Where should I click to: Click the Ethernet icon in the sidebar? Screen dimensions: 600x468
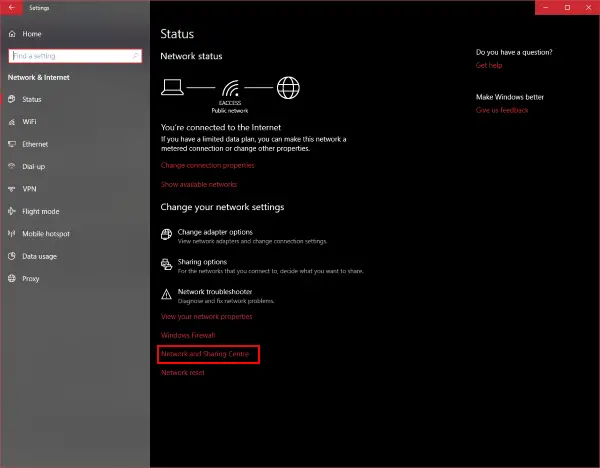tap(12, 144)
